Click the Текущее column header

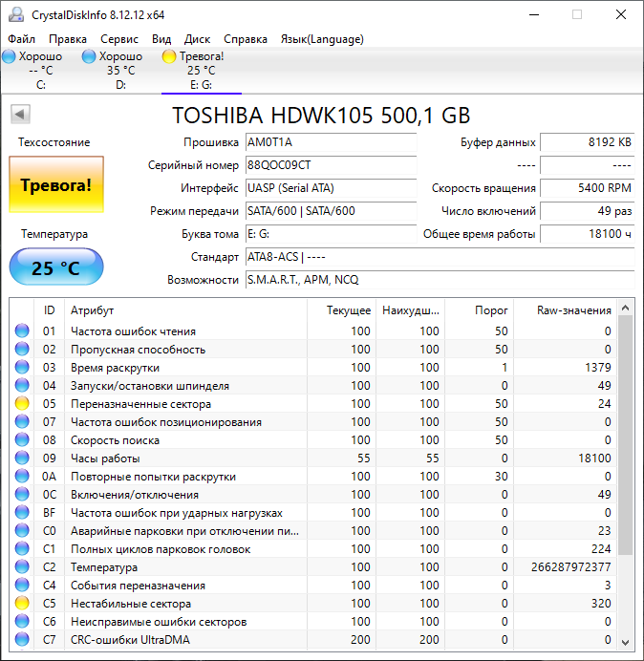342,310
